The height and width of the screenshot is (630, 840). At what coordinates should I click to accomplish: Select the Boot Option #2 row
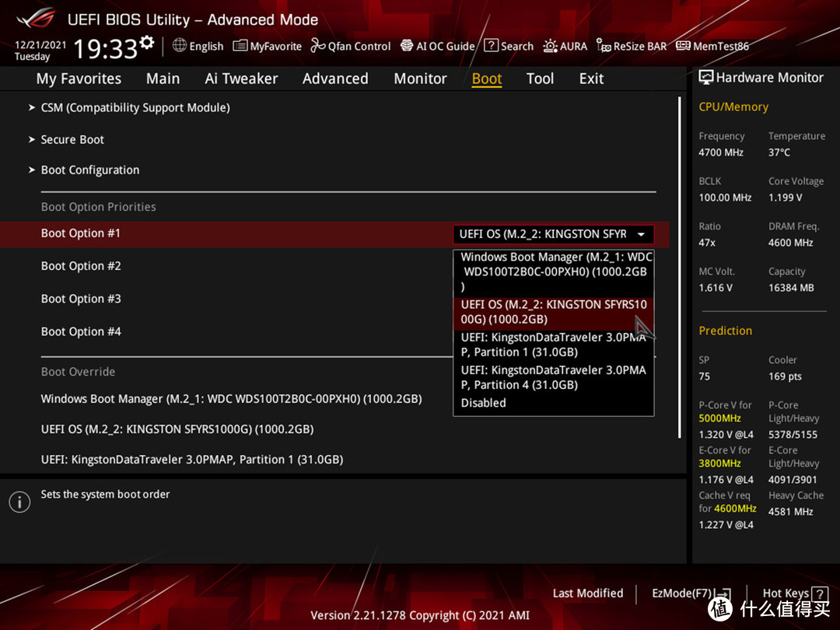pyautogui.click(x=334, y=266)
